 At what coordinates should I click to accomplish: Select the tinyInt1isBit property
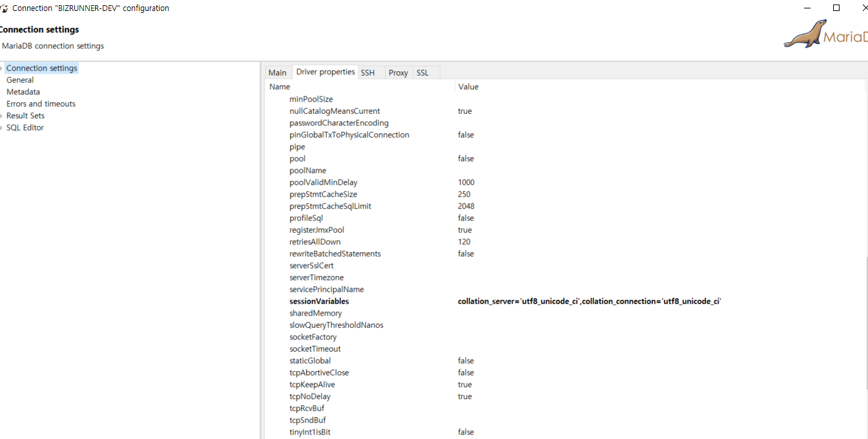310,432
